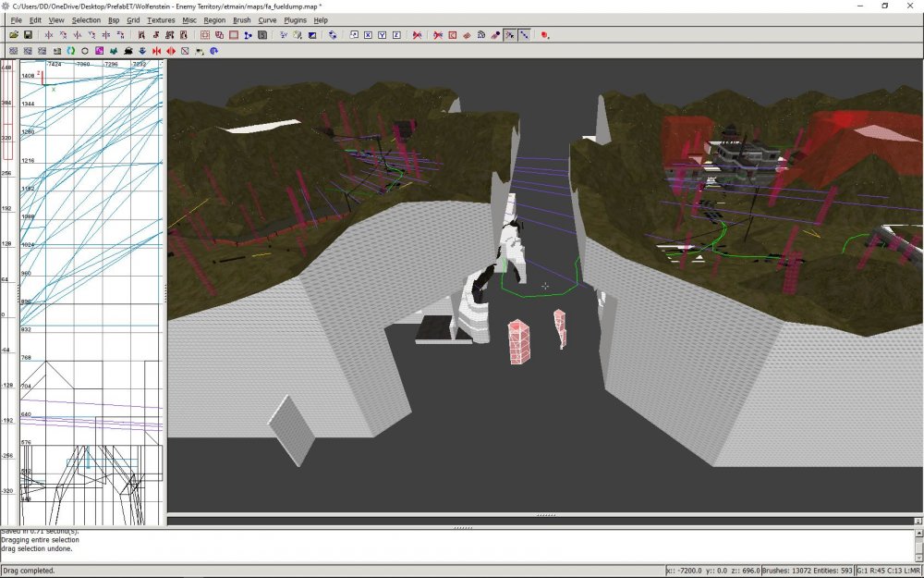Screen dimensions: 924x578
Task: Click the Select Complete Tall icon
Action: pos(141,35)
